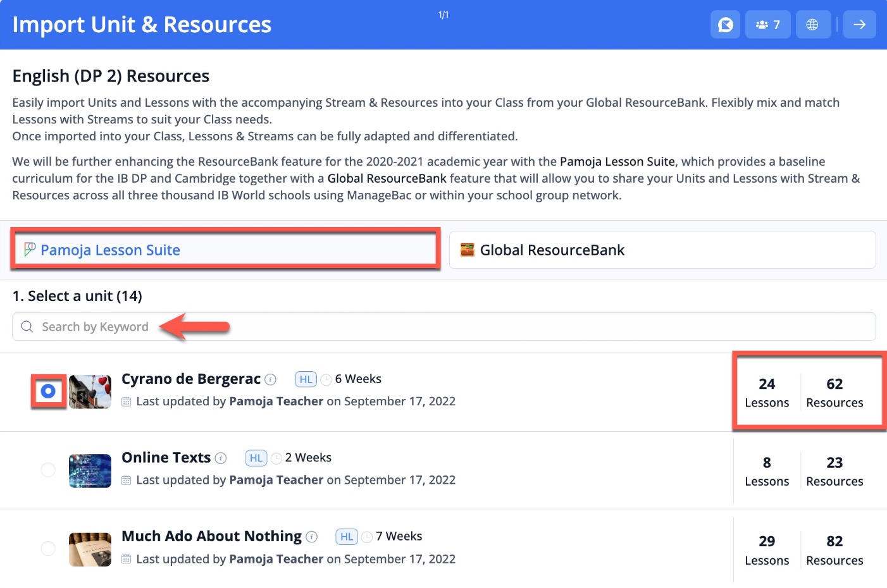
Task: Click the magnifier icon in search box
Action: tap(27, 327)
